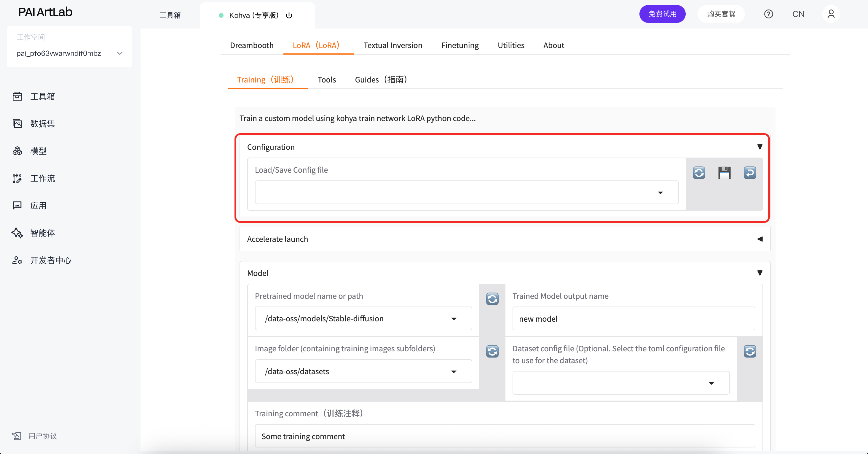This screenshot has height=454, width=868.
Task: Collapse the Model section
Action: point(759,273)
